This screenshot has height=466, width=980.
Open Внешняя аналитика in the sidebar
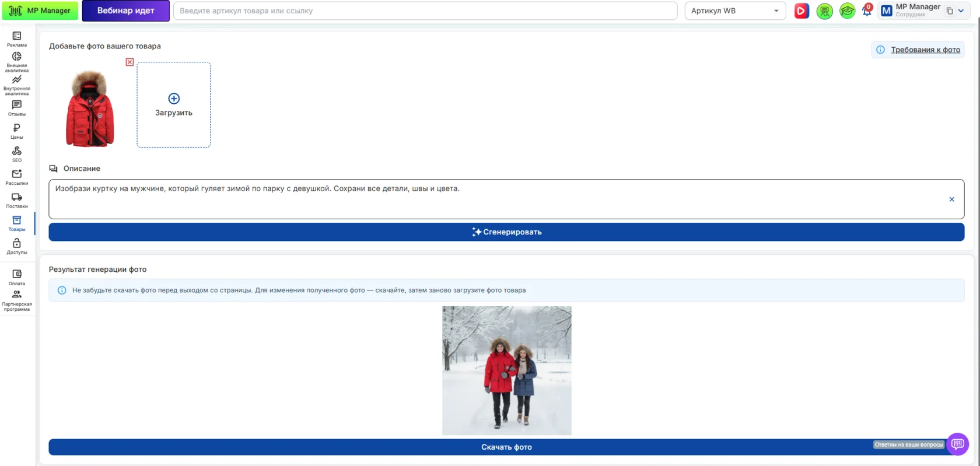click(x=17, y=61)
